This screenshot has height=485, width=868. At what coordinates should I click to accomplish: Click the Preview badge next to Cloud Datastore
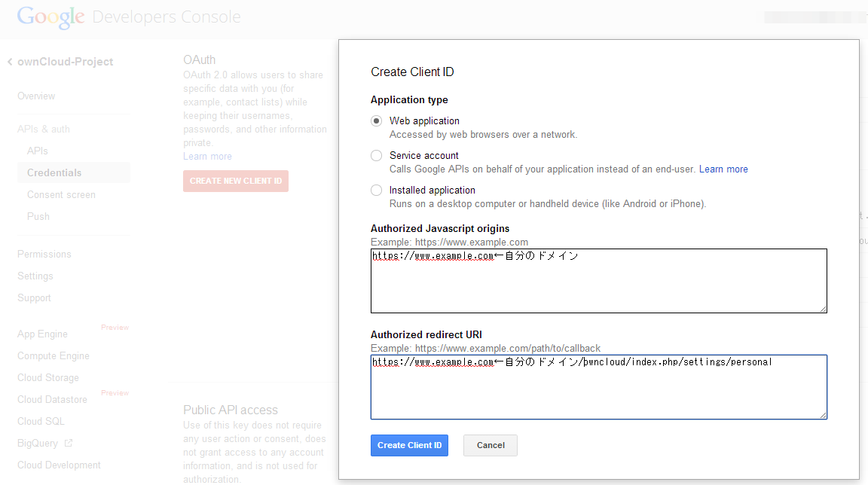click(x=115, y=392)
